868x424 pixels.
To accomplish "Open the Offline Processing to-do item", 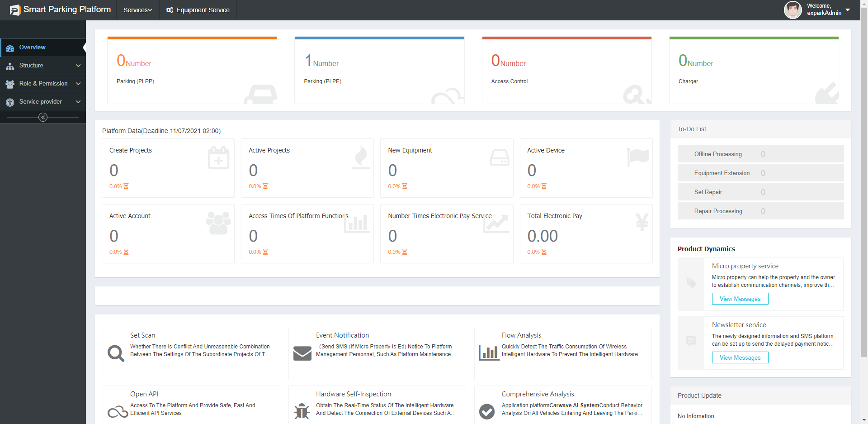I will pos(718,154).
